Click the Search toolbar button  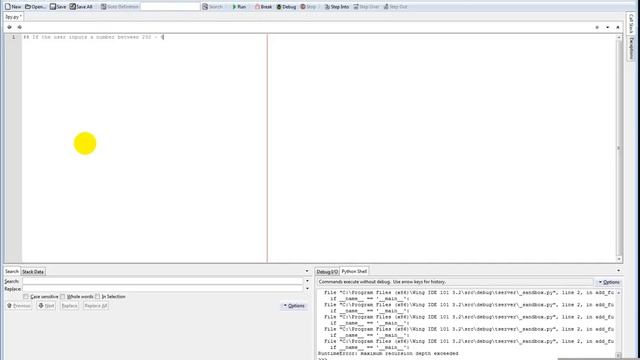(212, 7)
